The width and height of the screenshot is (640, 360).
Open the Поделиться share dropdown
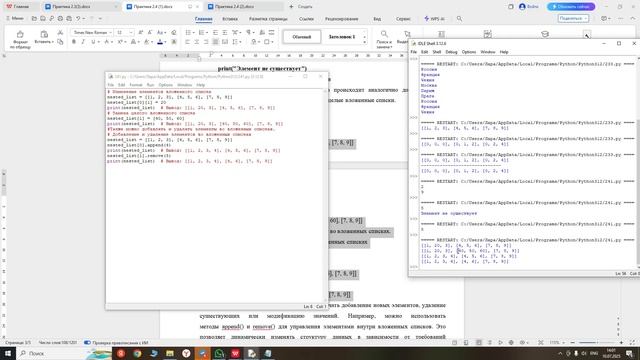[x=573, y=18]
